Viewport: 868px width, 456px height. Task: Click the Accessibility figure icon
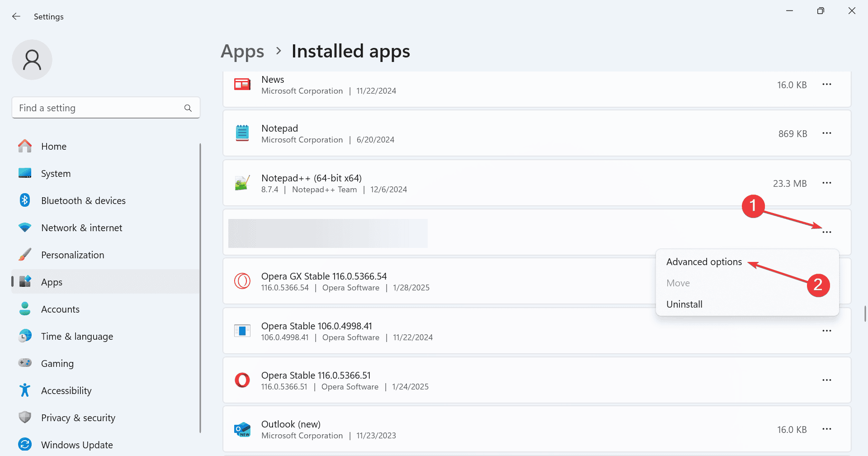point(25,390)
